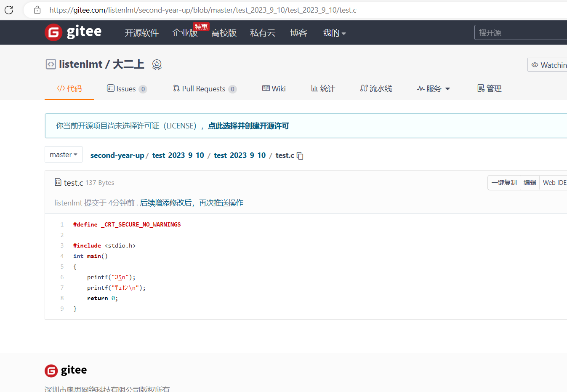567x392 pixels.
Task: Click 点此选择并创建开源许可 link
Action: (x=248, y=126)
